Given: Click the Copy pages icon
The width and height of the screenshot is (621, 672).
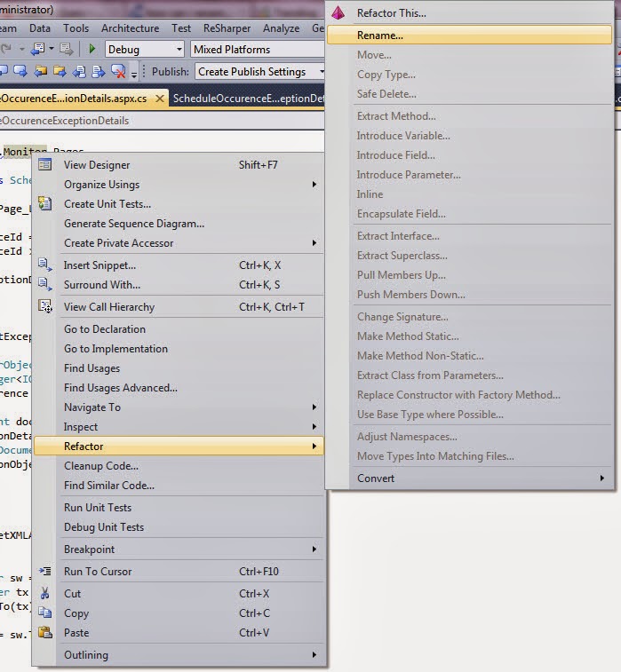Looking at the screenshot, I should point(45,613).
